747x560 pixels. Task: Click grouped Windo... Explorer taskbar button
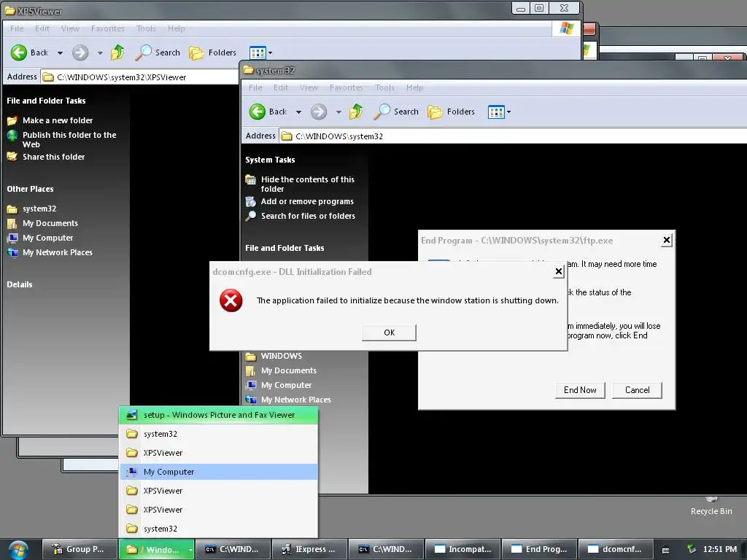point(156,549)
